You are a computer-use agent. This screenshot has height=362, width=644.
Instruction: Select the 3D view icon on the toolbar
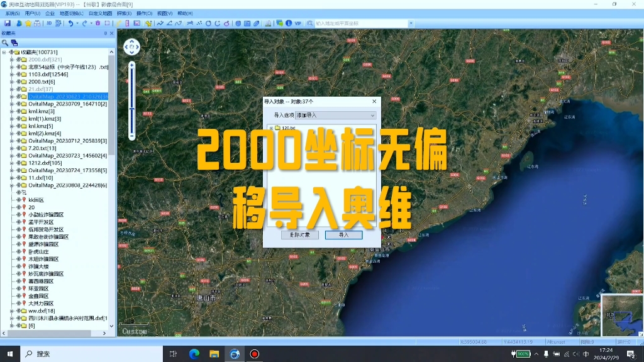click(x=49, y=23)
